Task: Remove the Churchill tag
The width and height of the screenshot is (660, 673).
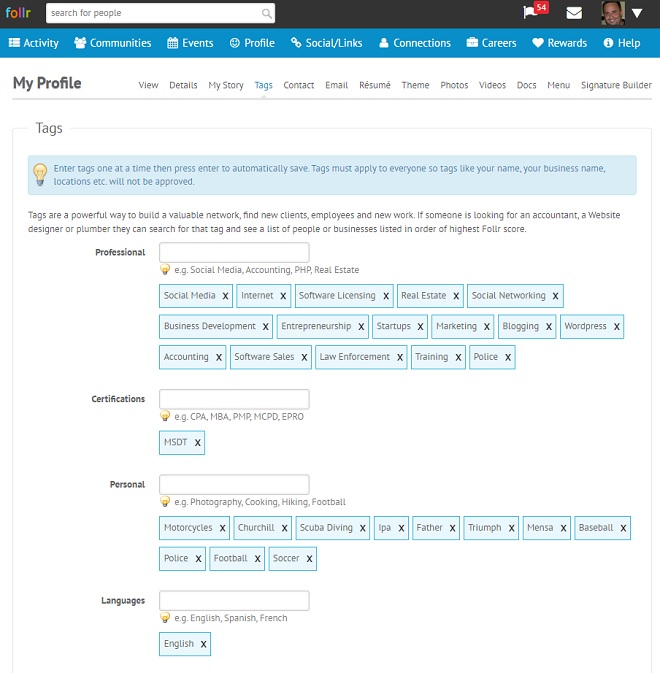Action: tap(285, 528)
